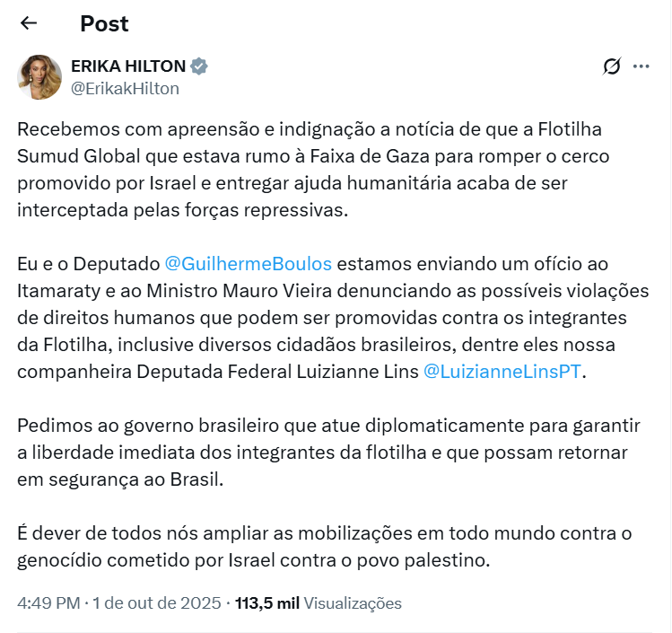Viewport: 672px width, 633px height.
Task: Click the 113,5 mil views count
Action: (266, 603)
